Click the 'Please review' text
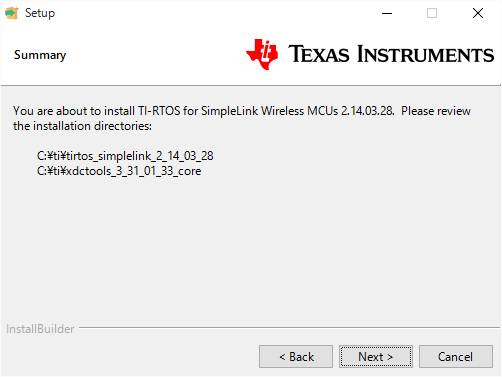 click(x=436, y=111)
